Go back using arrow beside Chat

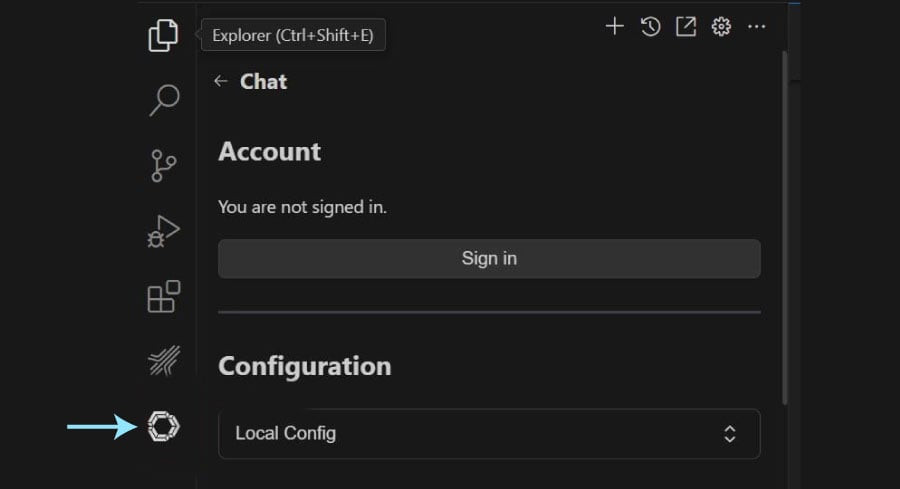pyautogui.click(x=221, y=82)
